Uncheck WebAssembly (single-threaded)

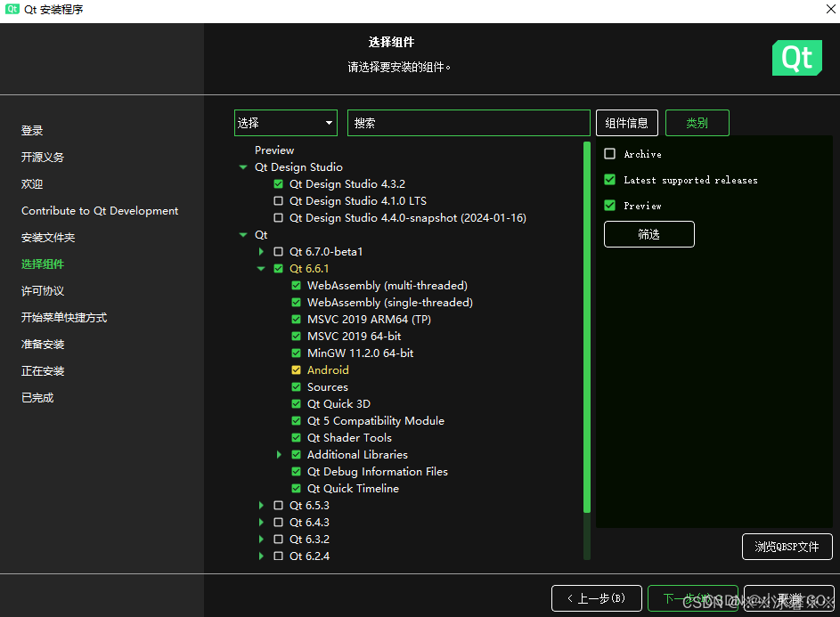pos(296,303)
